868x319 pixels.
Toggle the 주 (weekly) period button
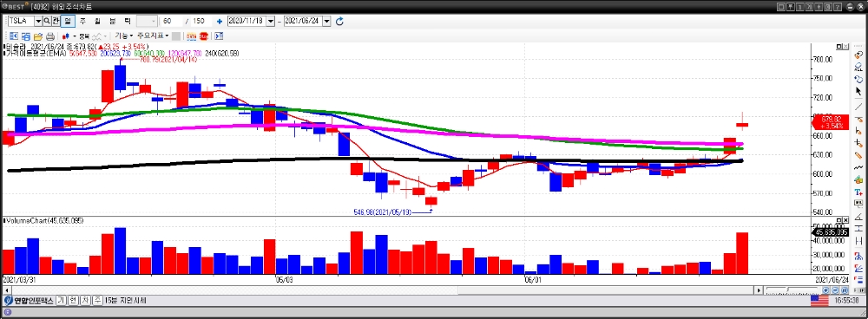click(x=82, y=21)
